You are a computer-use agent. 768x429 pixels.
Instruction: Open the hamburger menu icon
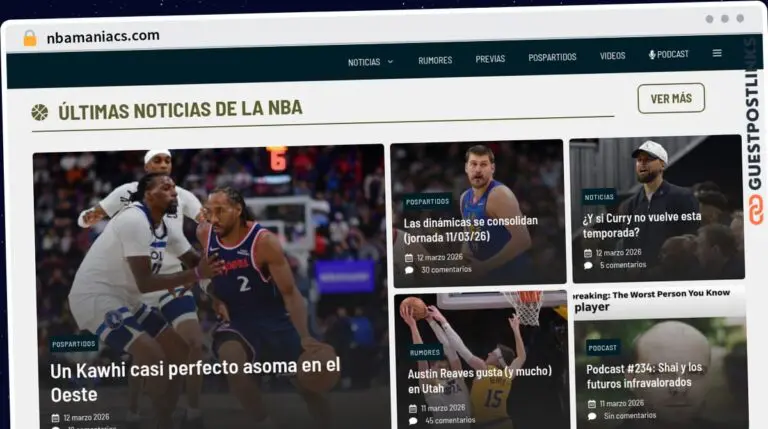coord(717,54)
